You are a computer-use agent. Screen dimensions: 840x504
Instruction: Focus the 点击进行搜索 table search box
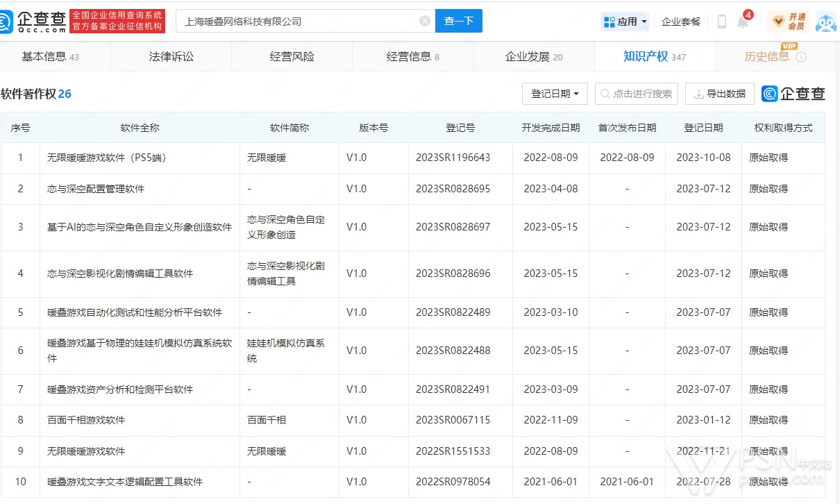(x=637, y=94)
